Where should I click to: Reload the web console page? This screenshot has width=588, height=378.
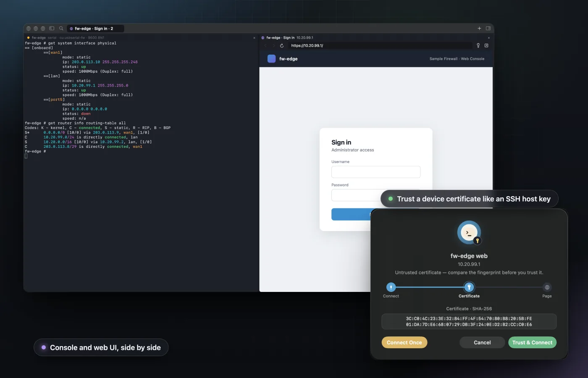[x=282, y=45]
